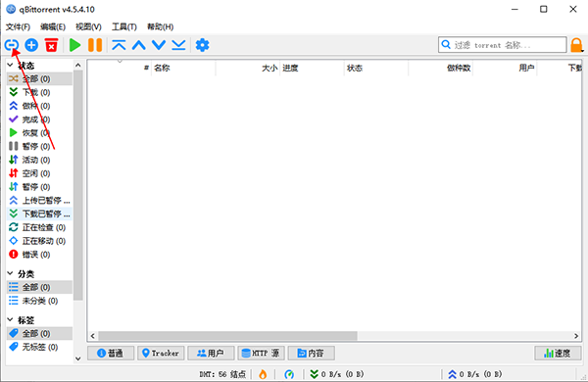Click the torrent list horizontal scrollbar thumb
The height and width of the screenshot is (382, 588).
[x=227, y=336]
